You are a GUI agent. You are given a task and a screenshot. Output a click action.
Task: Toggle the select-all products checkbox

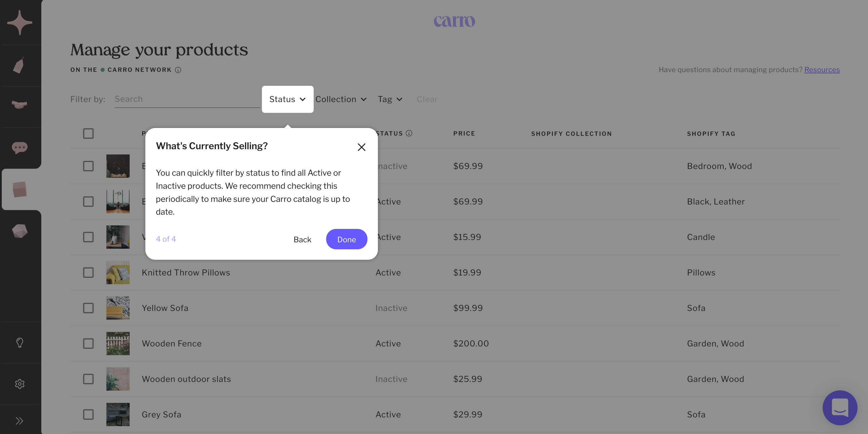tap(88, 134)
